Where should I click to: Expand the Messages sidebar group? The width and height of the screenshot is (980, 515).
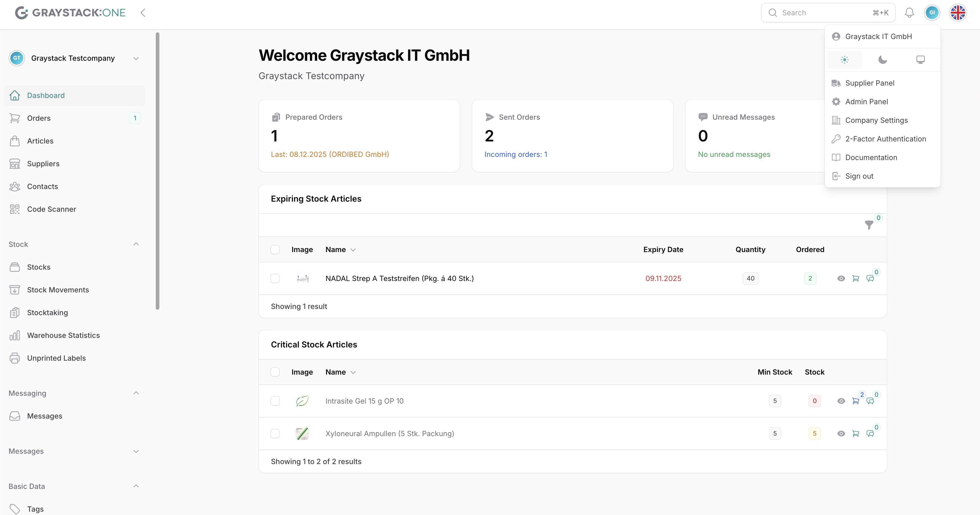coord(136,451)
